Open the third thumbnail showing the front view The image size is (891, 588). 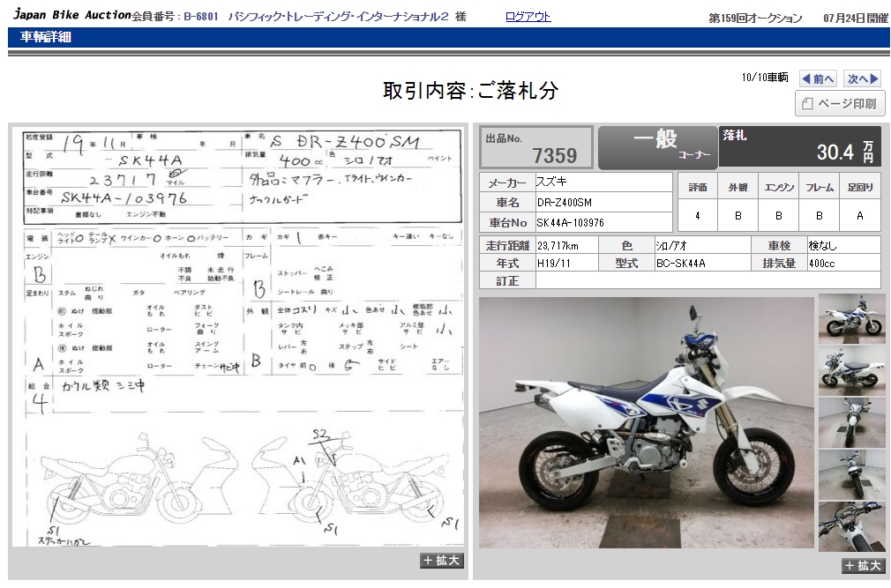pos(851,423)
